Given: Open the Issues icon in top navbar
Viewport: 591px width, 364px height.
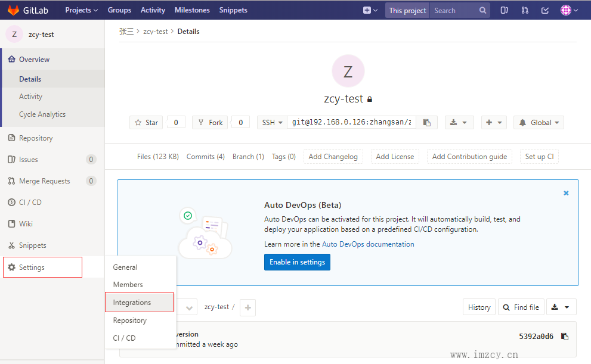Looking at the screenshot, I should [504, 10].
